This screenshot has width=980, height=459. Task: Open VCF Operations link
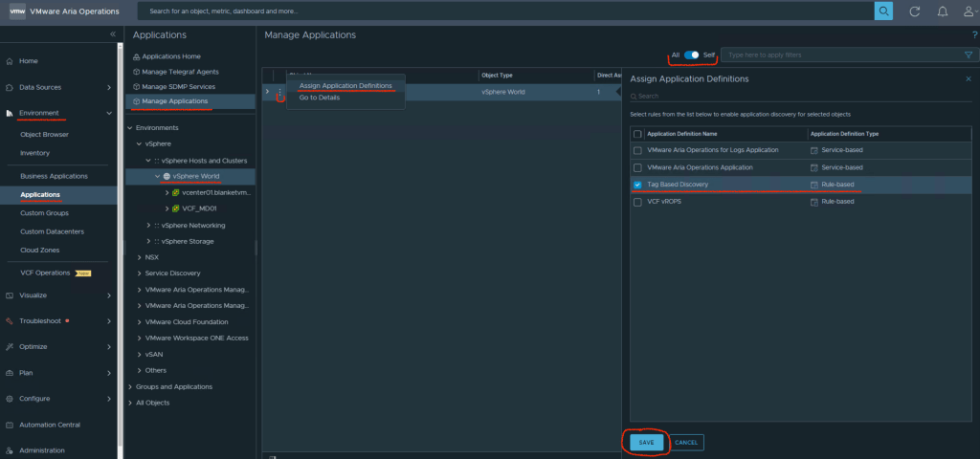45,273
